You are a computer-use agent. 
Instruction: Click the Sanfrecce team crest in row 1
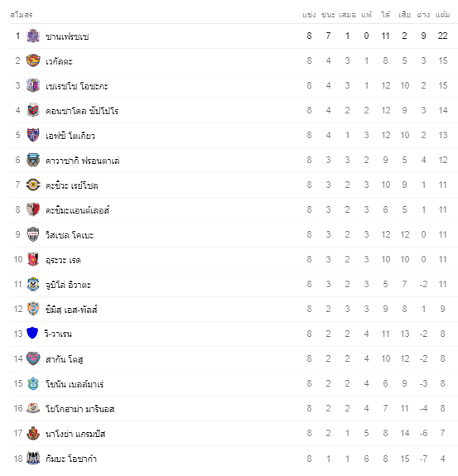(33, 36)
